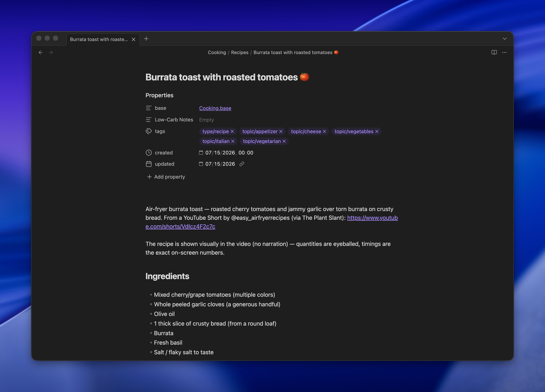Click the created property clock icon
This screenshot has height=392, width=545.
coord(149,153)
